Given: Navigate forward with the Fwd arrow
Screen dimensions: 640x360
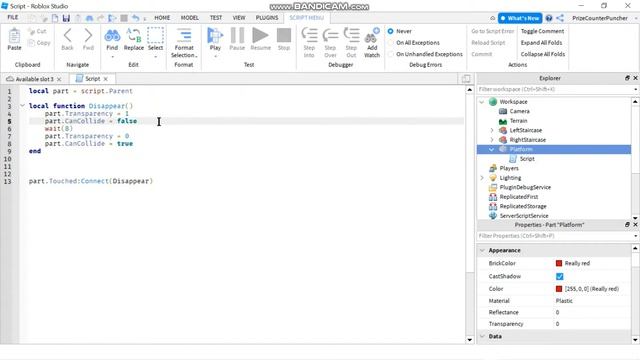Looking at the screenshot, I should tap(88, 36).
